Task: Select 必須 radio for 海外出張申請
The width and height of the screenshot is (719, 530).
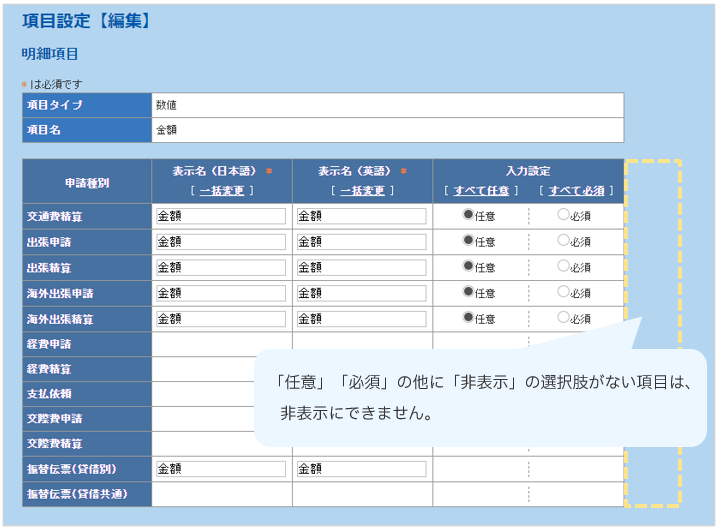Action: (563, 292)
